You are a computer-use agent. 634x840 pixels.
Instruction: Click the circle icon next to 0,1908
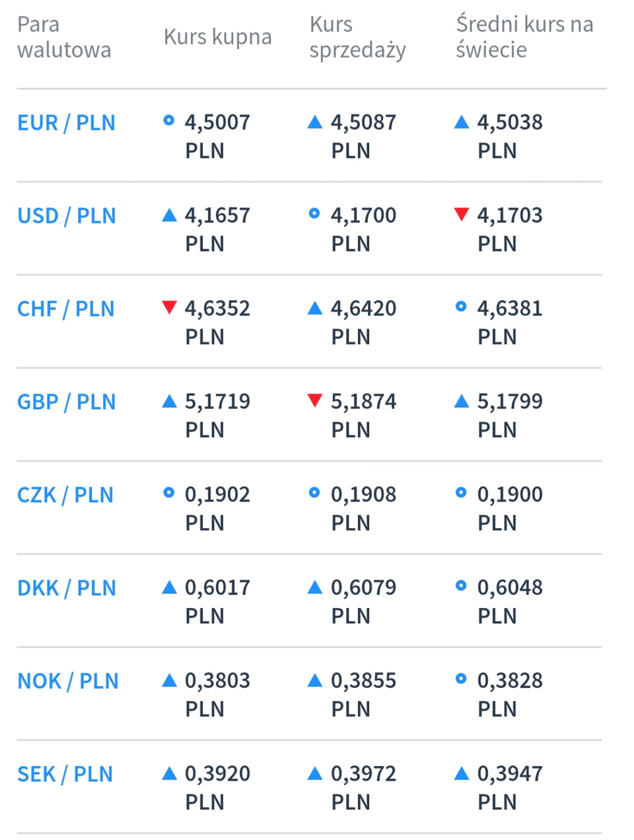(x=315, y=493)
